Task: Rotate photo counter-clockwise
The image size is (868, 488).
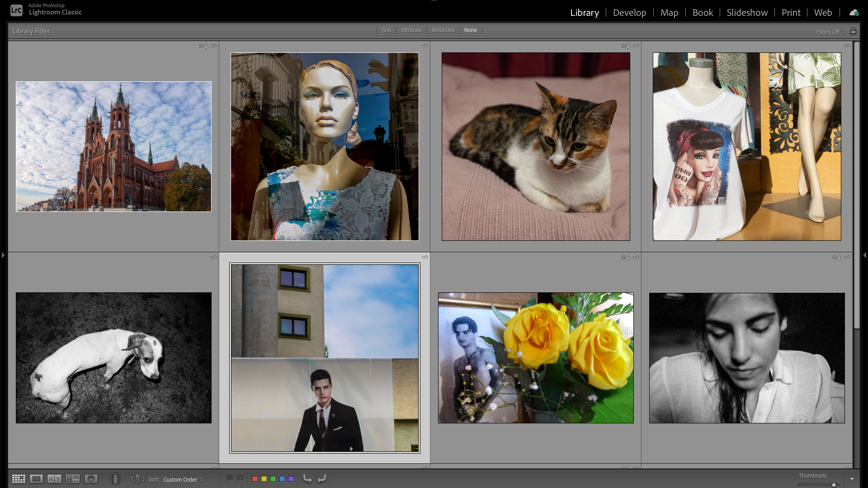Action: (307, 479)
